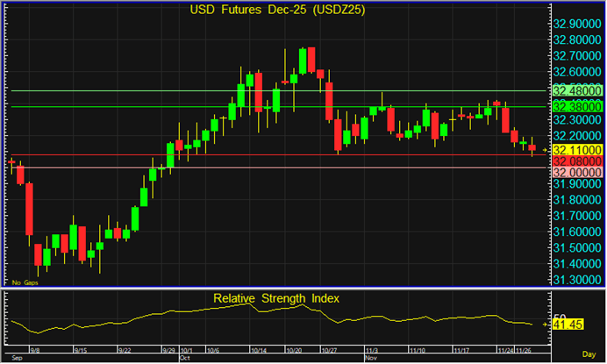Image resolution: width=607 pixels, height=364 pixels.
Task: Select the green 32.38000 price label
Action: point(575,106)
